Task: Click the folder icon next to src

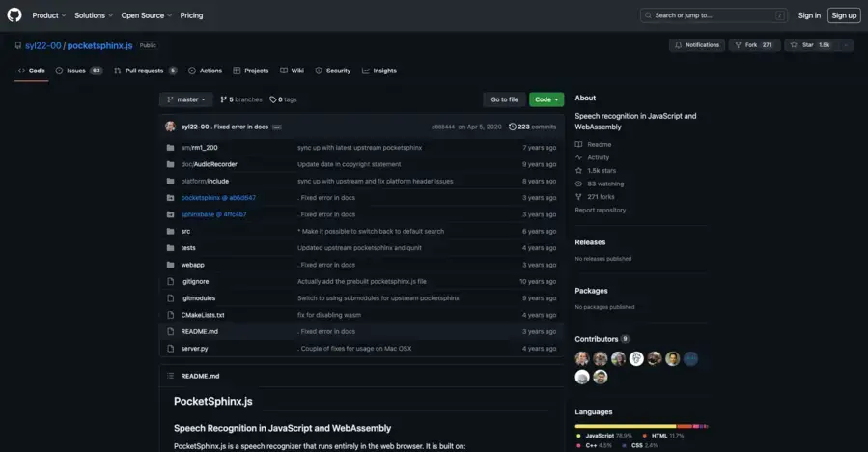Action: [171, 231]
